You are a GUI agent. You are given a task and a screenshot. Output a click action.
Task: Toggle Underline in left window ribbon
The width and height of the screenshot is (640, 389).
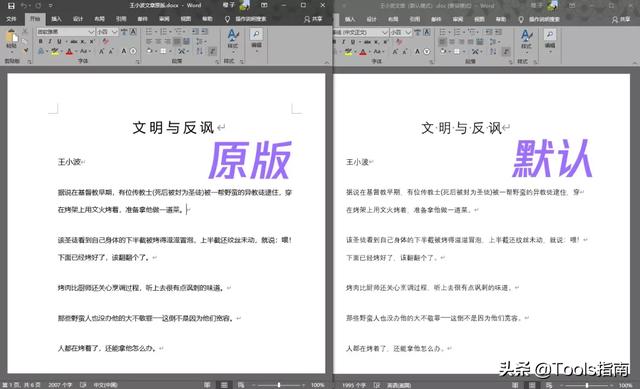click(59, 41)
